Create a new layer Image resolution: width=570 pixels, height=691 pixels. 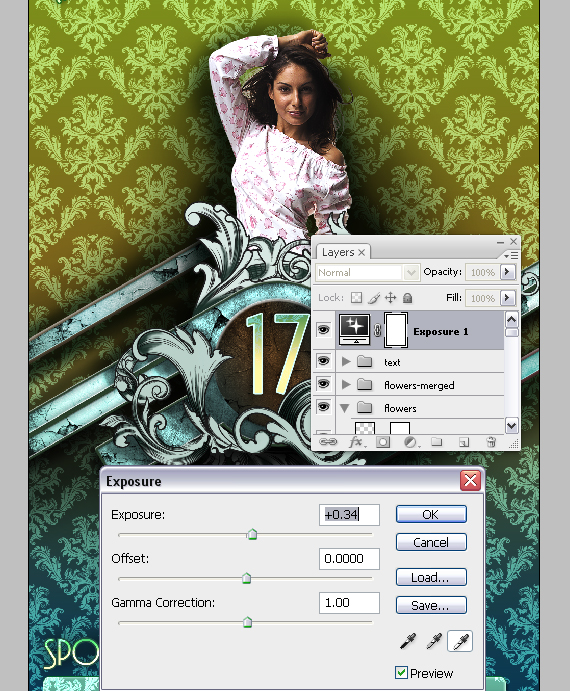[464, 442]
